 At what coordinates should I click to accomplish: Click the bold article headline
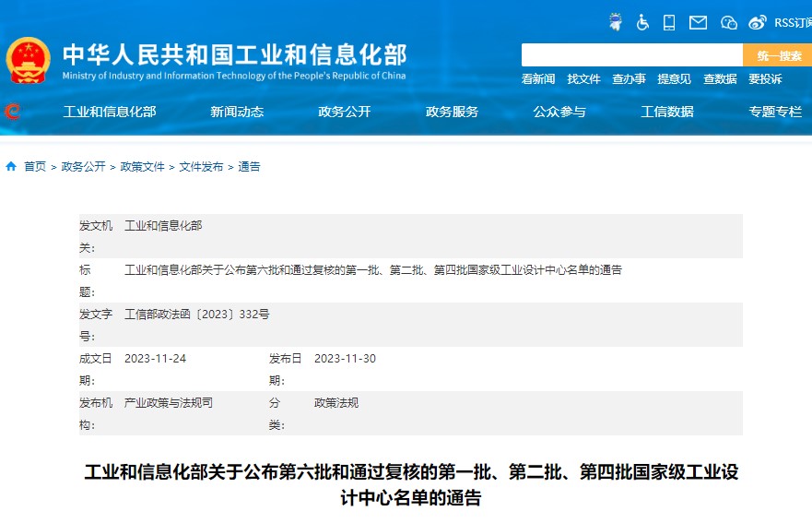click(x=411, y=484)
